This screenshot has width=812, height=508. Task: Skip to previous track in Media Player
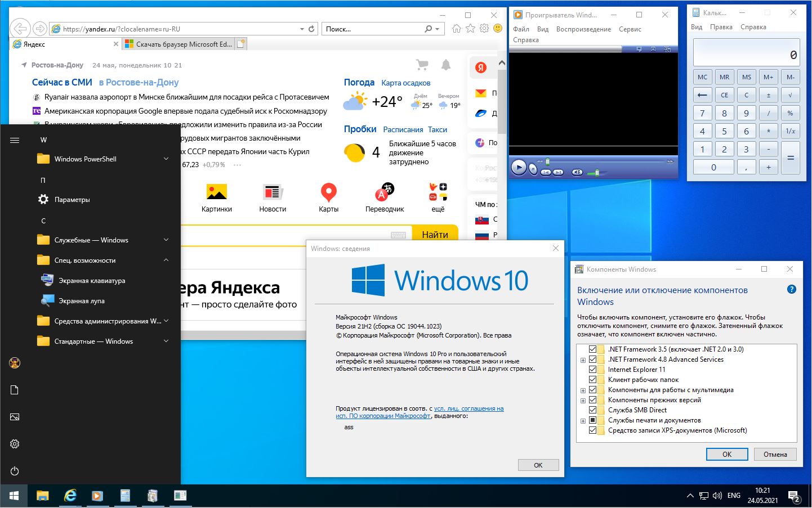click(546, 172)
